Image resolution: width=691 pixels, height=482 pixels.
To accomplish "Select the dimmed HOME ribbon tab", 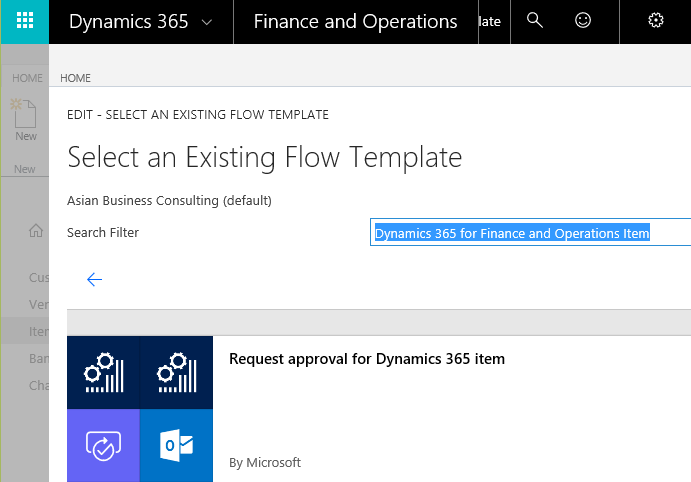I will click(x=27, y=78).
